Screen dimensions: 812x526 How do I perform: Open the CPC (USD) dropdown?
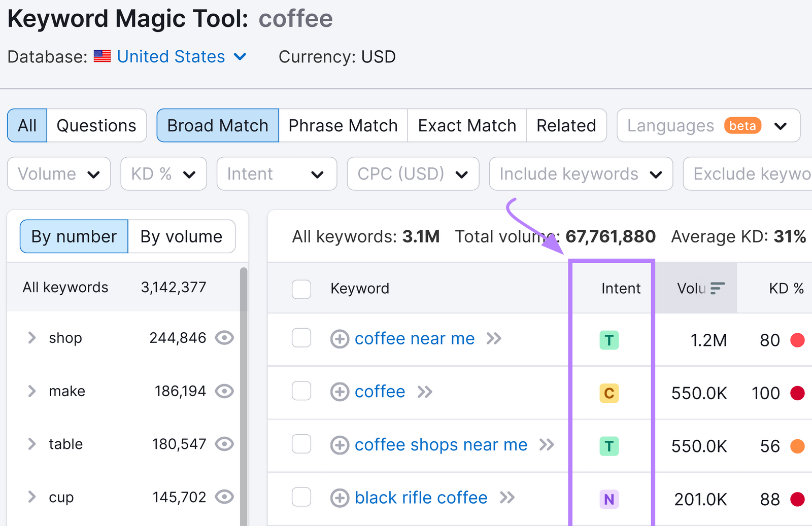click(x=412, y=174)
